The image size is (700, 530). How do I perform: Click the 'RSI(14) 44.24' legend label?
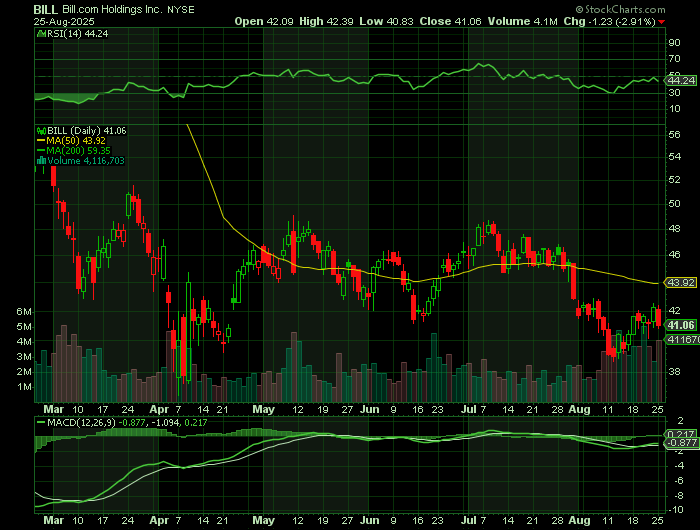[77, 33]
